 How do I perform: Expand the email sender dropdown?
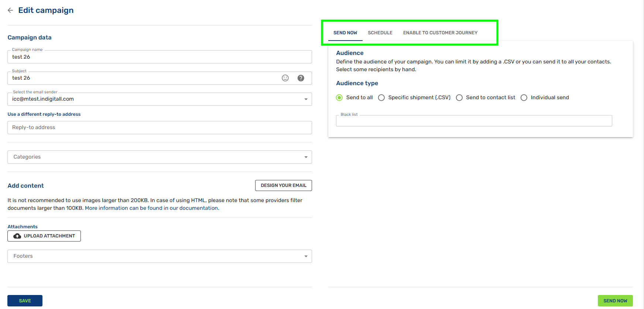(160, 99)
